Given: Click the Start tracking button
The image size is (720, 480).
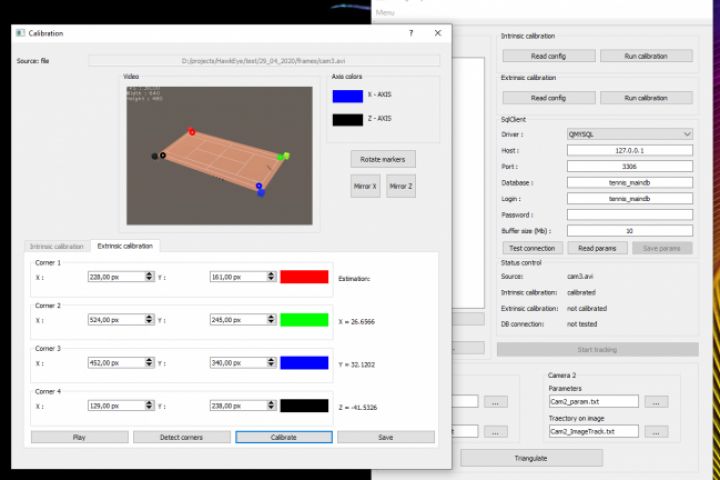Looking at the screenshot, I should 597,350.
